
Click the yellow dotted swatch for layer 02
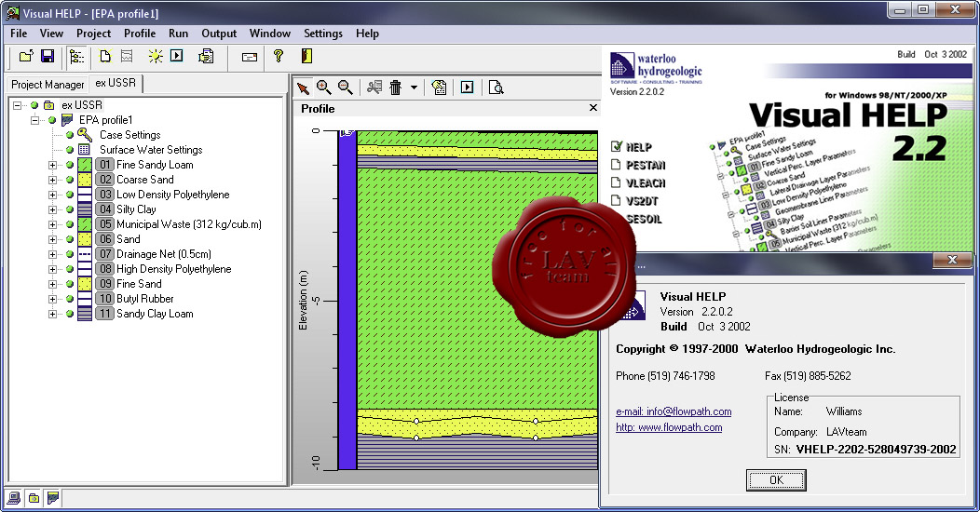(85, 180)
